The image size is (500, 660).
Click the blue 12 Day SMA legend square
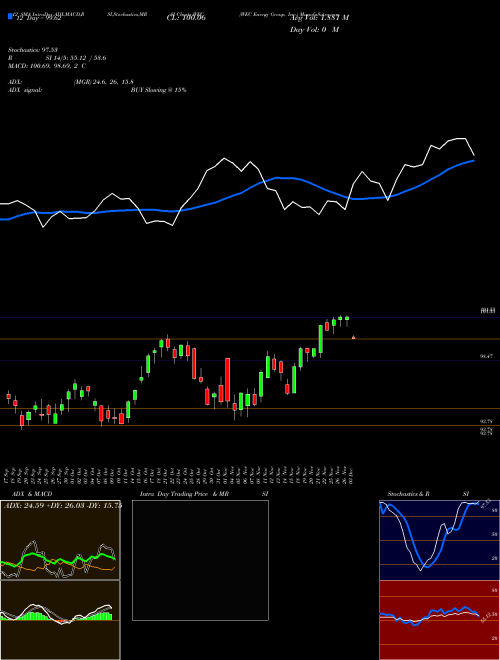click(x=10, y=16)
